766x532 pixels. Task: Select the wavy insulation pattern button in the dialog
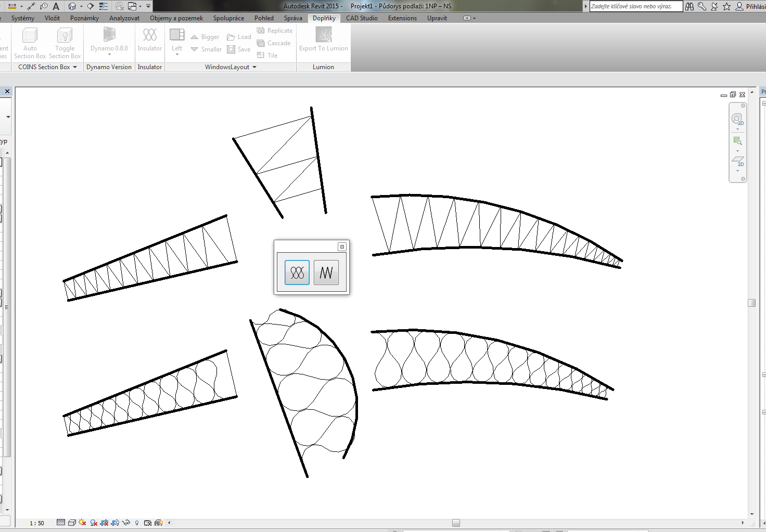[x=297, y=273]
